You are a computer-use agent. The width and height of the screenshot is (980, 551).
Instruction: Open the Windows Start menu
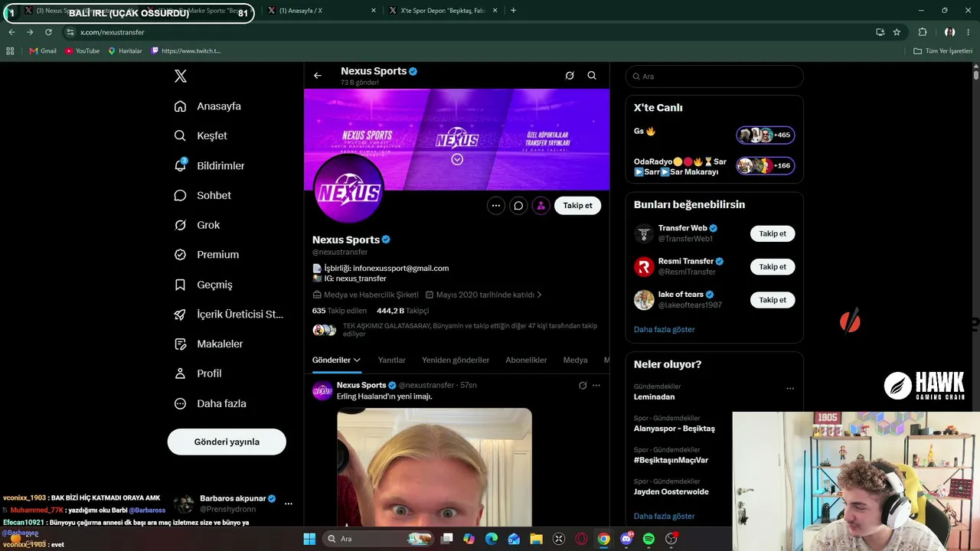(x=309, y=539)
